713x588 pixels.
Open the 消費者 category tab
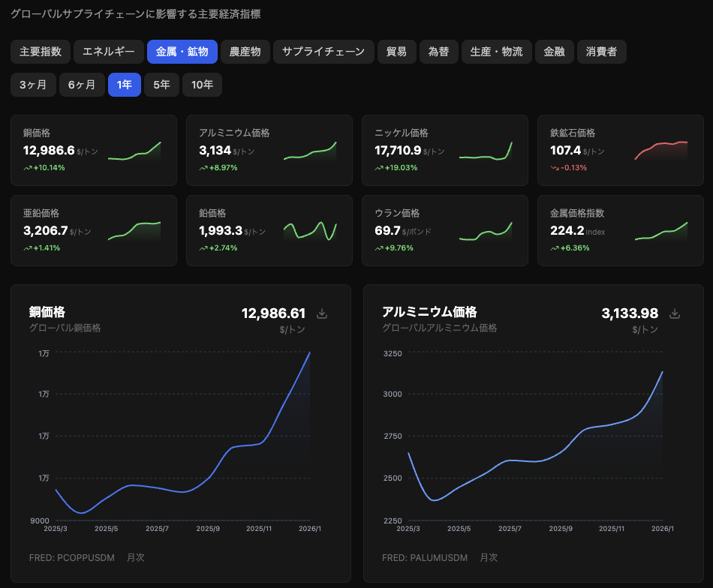tap(601, 52)
